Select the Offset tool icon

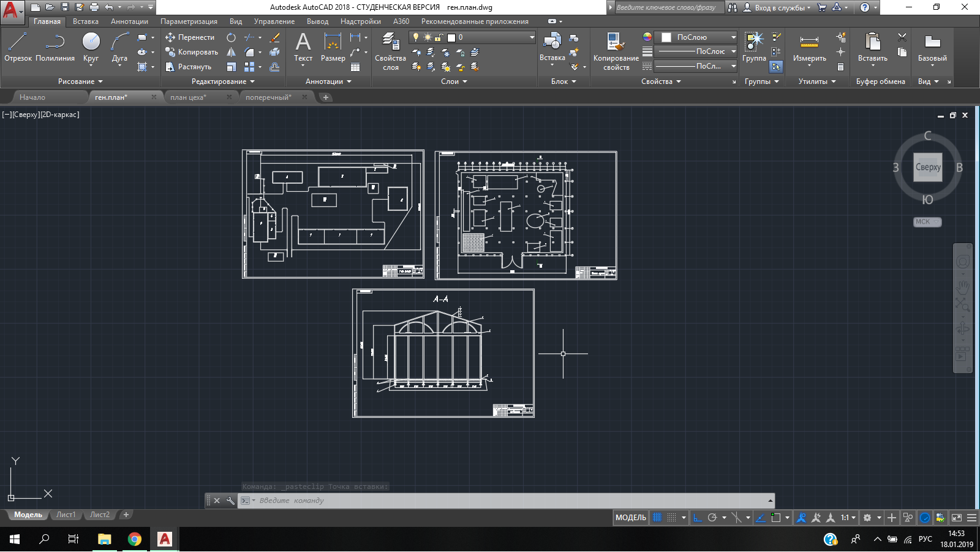point(275,67)
